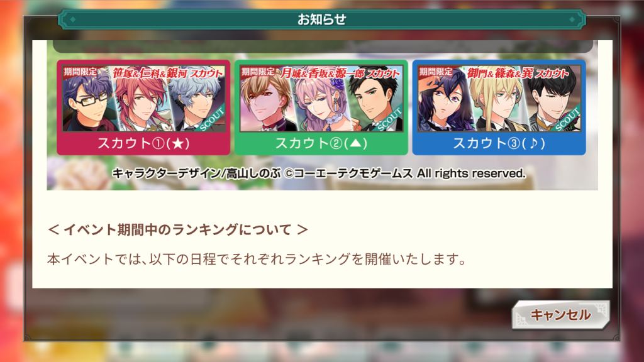Click the お知らせ title bar
The width and height of the screenshot is (644, 362).
pos(321,19)
